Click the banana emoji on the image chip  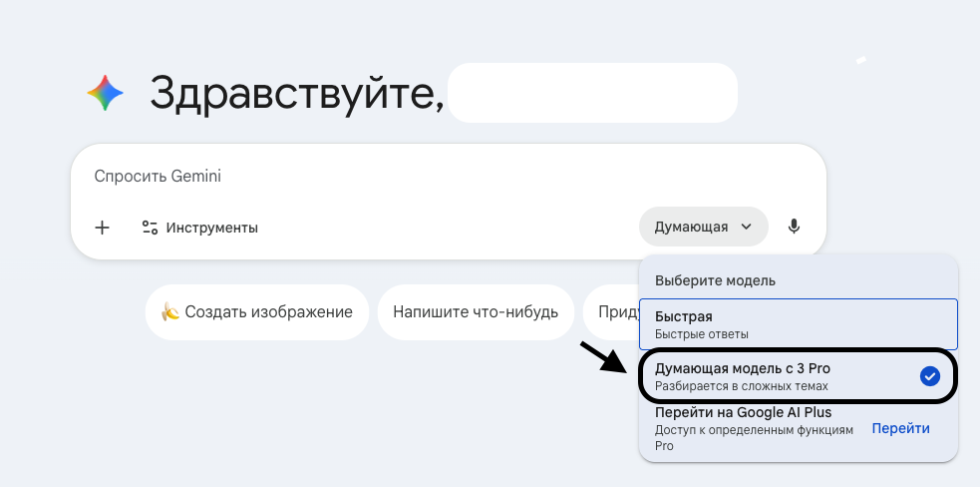click(x=169, y=312)
